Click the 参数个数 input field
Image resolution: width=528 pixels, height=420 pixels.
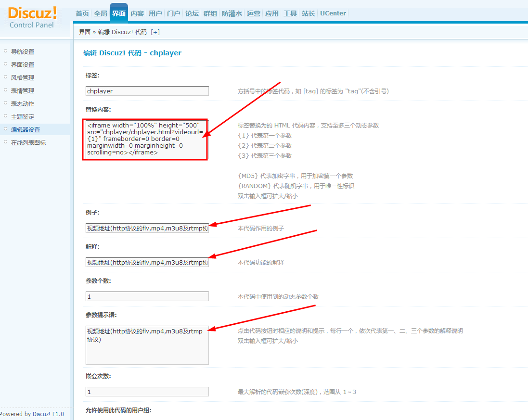tap(147, 296)
